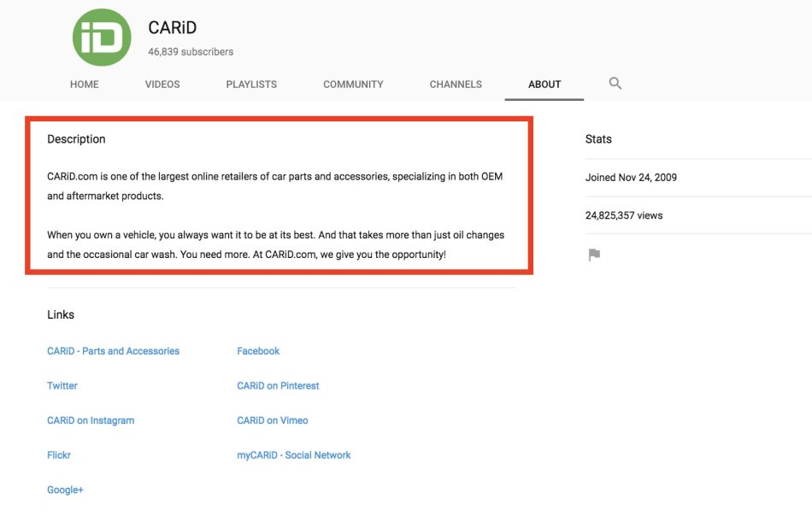The width and height of the screenshot is (812, 516).
Task: Visit myCARiD - Social Network link
Action: coord(294,455)
